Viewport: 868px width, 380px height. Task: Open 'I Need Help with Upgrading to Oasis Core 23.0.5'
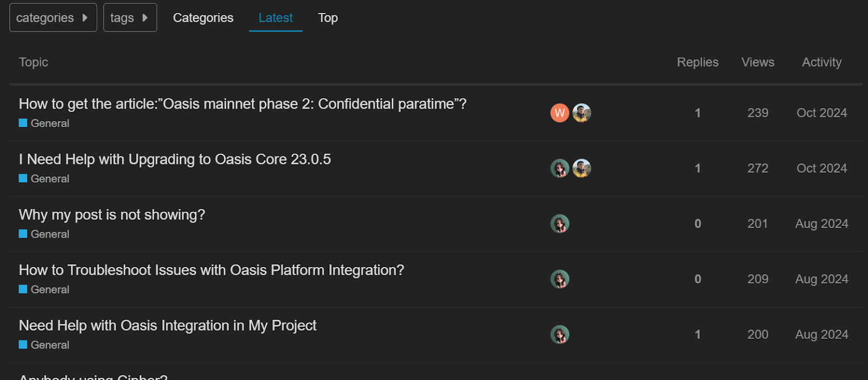coord(175,160)
